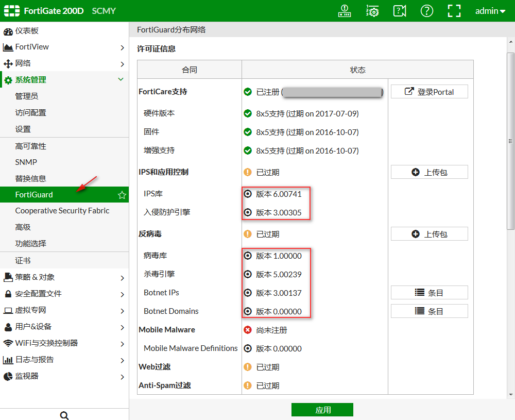The width and height of the screenshot is (515, 420).
Task: Click 8x5支持 (过期 on 2017-07-09) text
Action: [x=307, y=114]
